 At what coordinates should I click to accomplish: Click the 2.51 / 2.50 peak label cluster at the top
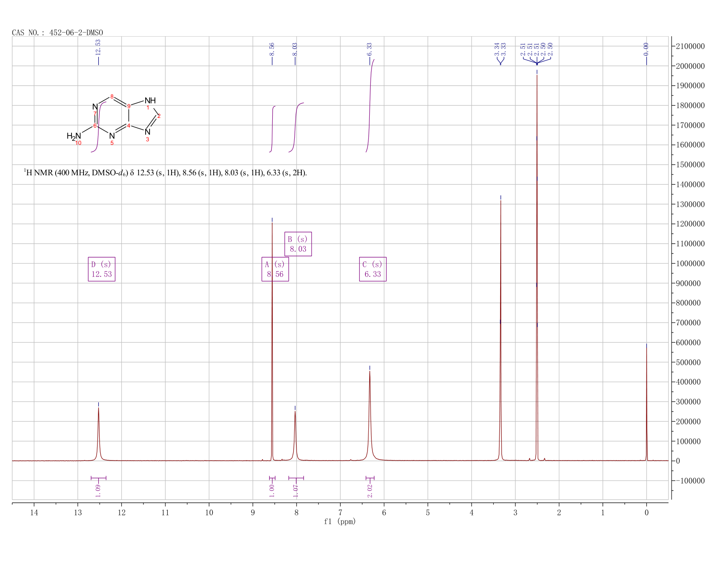pos(537,49)
